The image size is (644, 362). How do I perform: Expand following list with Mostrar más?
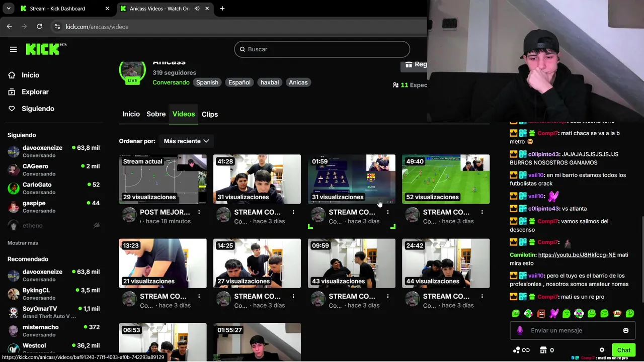pyautogui.click(x=23, y=243)
